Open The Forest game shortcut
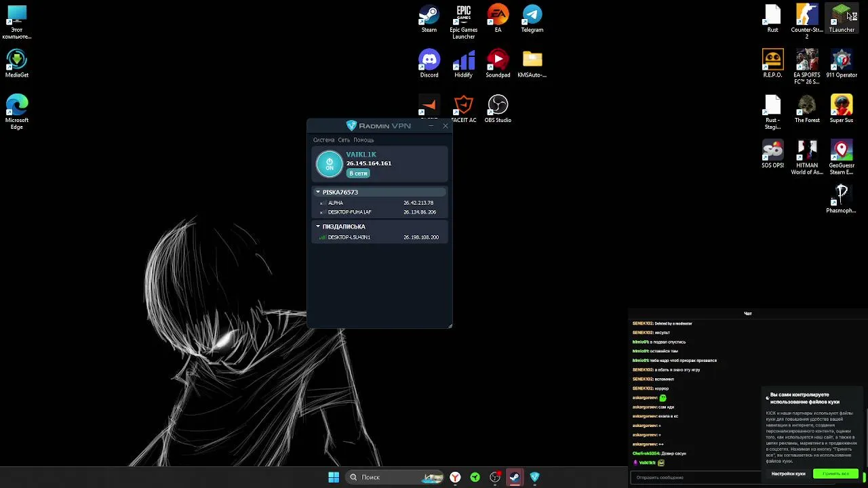 [x=807, y=109]
